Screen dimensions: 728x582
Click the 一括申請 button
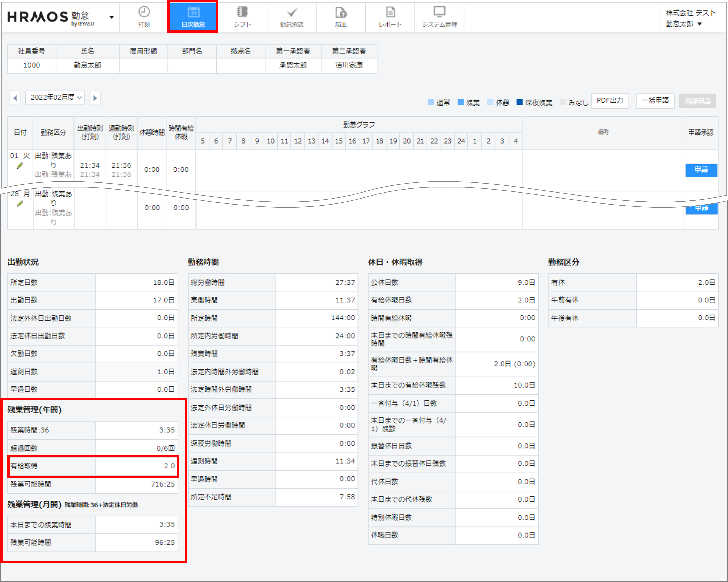point(655,101)
